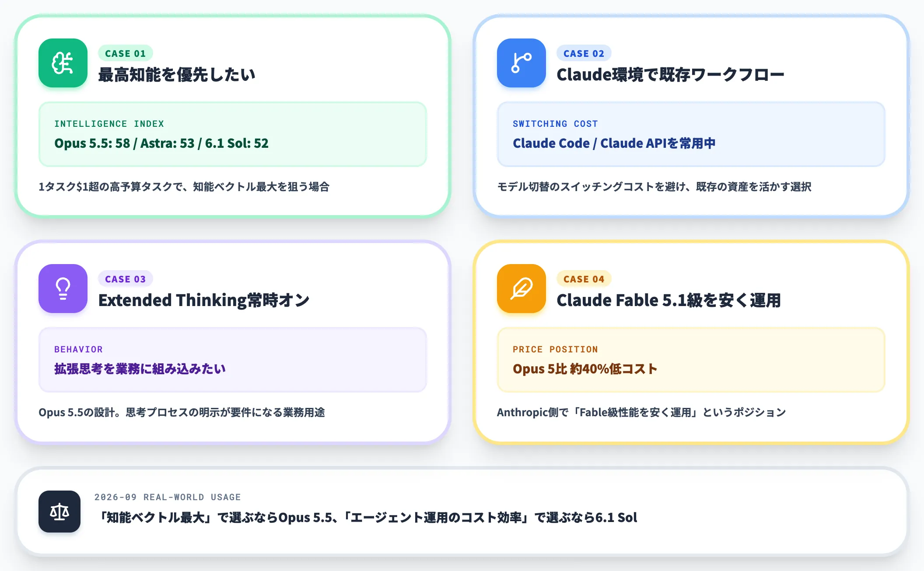The image size is (924, 571).
Task: Click Opus 5比 約40%低コスト text
Action: pyautogui.click(x=585, y=369)
